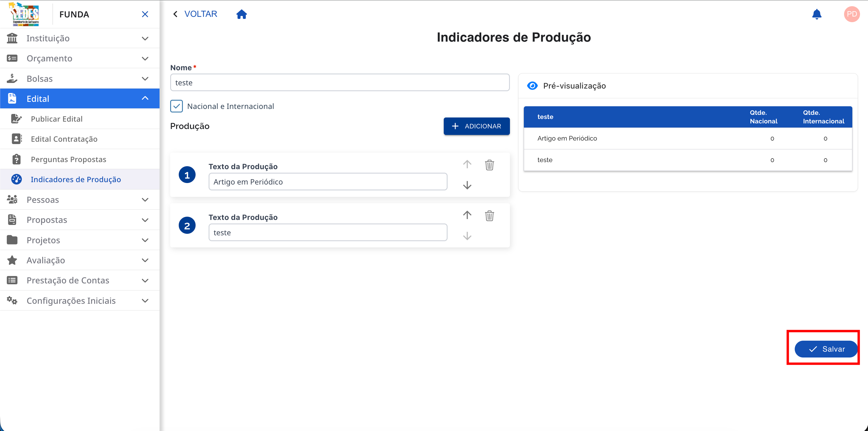Uncheck the Nacional e Internacional checkbox
The height and width of the screenshot is (431, 868).
click(177, 106)
